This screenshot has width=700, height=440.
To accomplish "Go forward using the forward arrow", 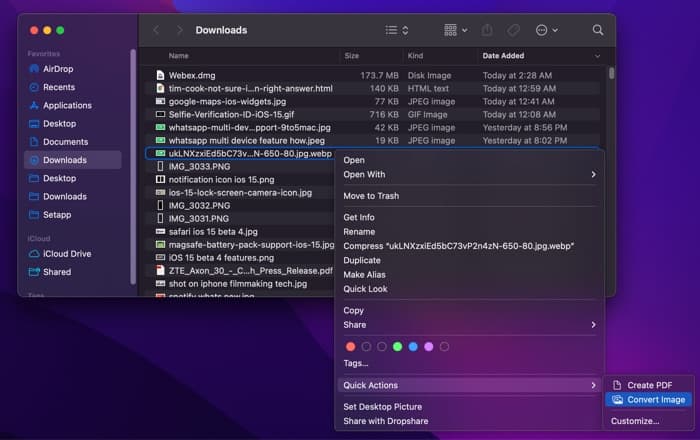I will click(x=179, y=30).
